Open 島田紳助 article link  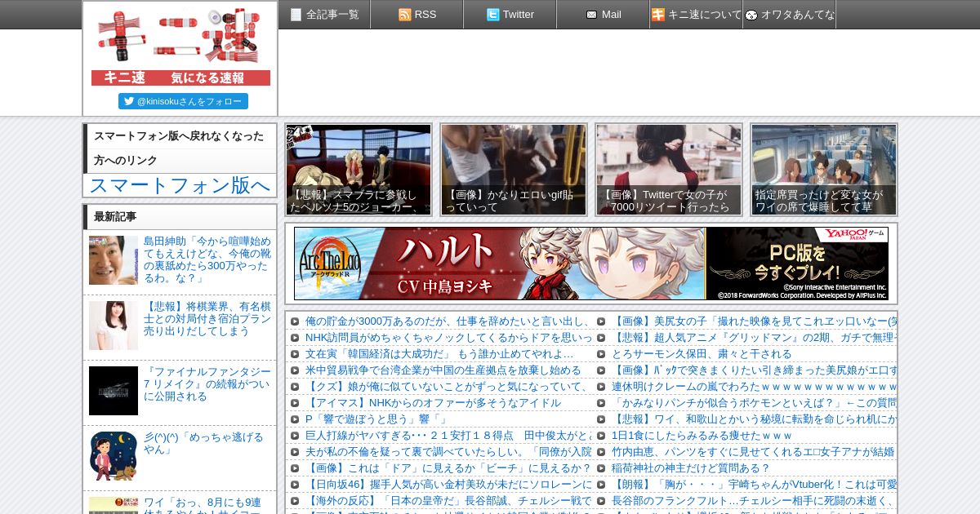tap(207, 259)
